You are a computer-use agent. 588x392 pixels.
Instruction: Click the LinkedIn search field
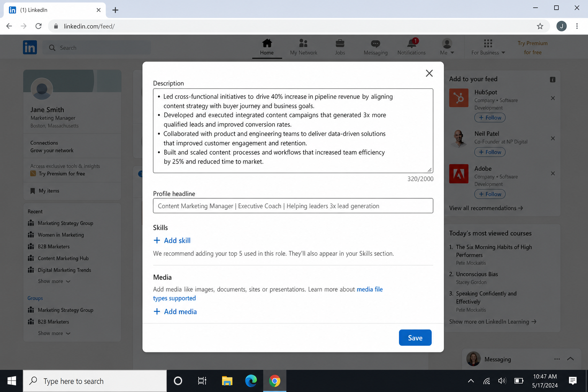click(97, 48)
